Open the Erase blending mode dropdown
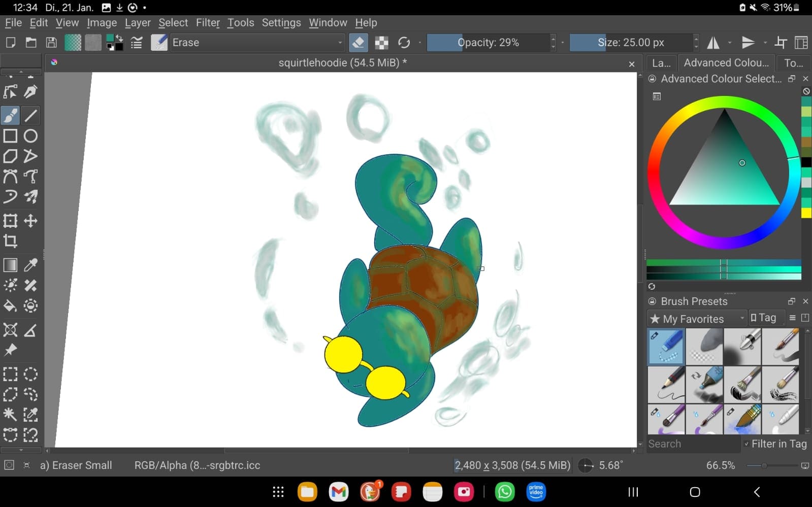Image resolution: width=812 pixels, height=507 pixels. tap(257, 43)
